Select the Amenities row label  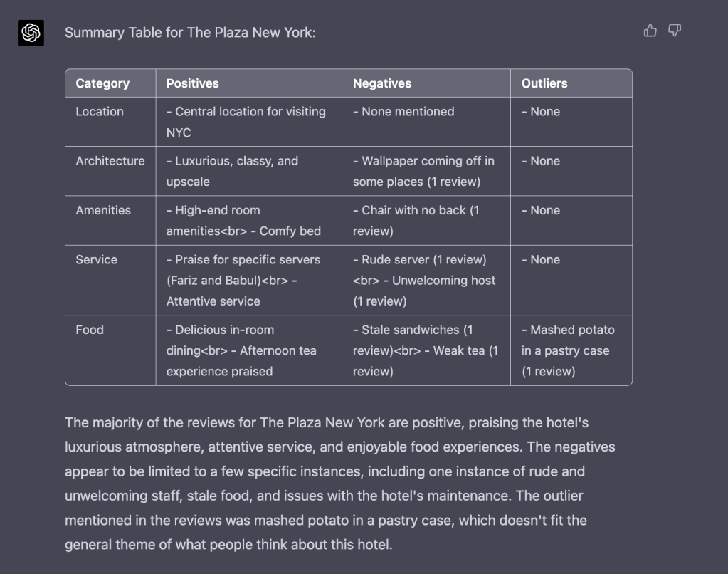tap(103, 210)
